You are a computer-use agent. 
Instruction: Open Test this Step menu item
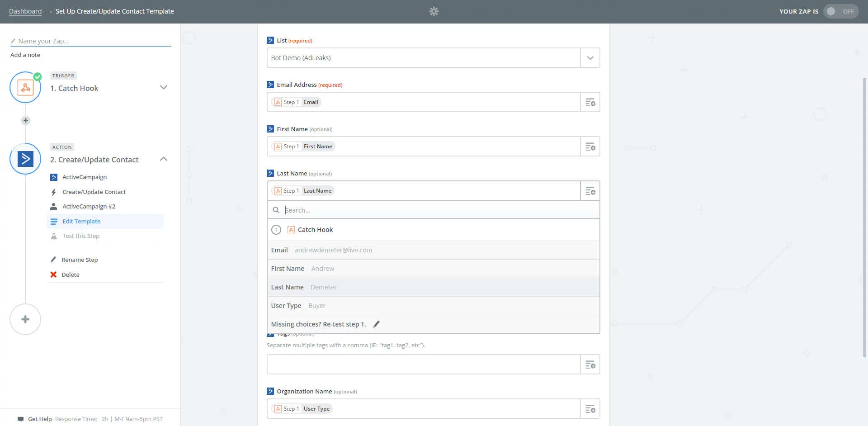81,236
